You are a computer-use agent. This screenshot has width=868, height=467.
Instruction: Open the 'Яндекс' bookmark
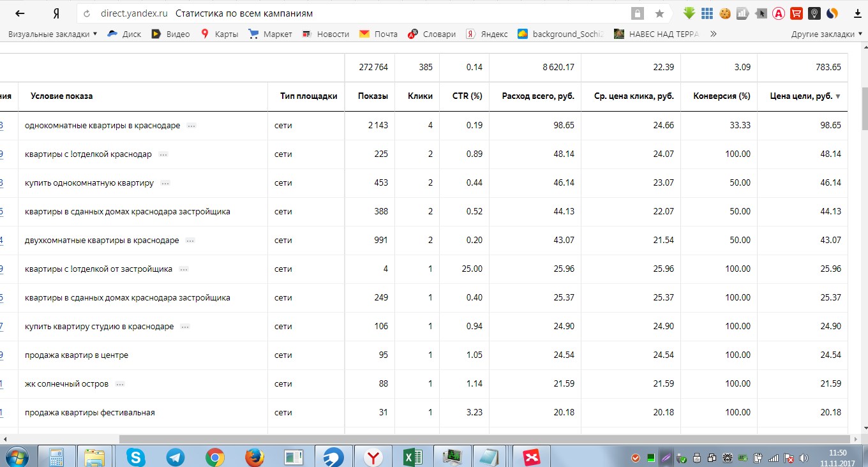tap(487, 34)
